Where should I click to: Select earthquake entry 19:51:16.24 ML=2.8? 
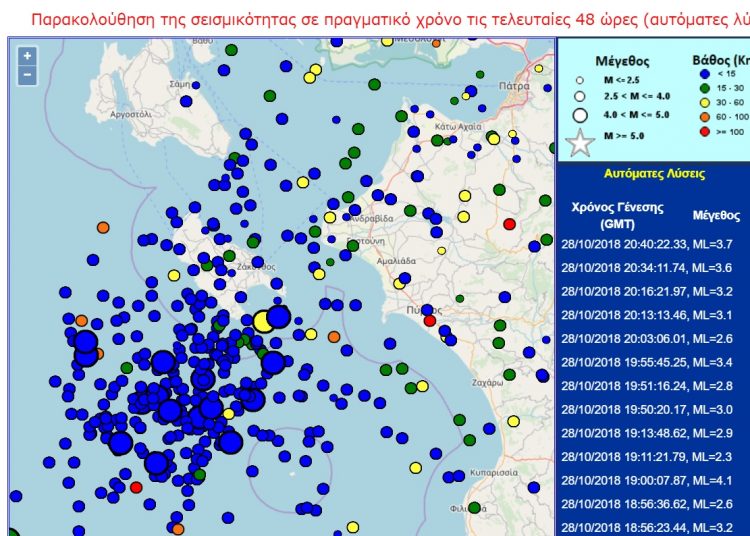[x=647, y=386]
